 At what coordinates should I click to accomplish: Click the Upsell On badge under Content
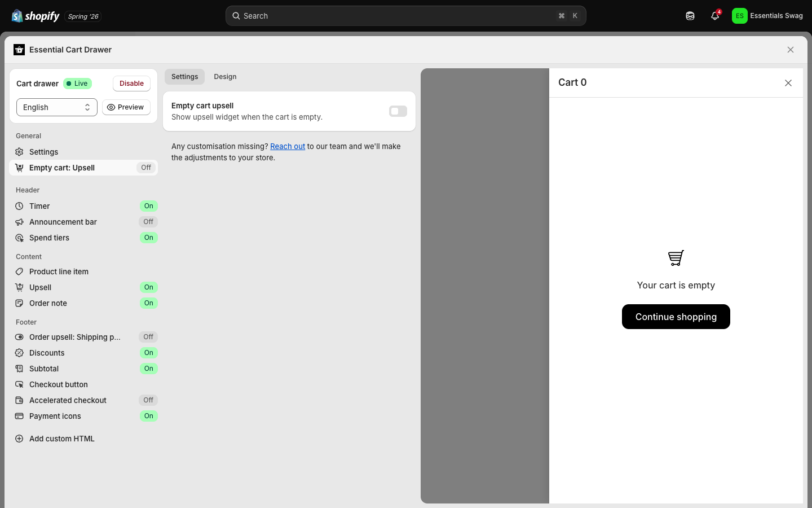(148, 287)
